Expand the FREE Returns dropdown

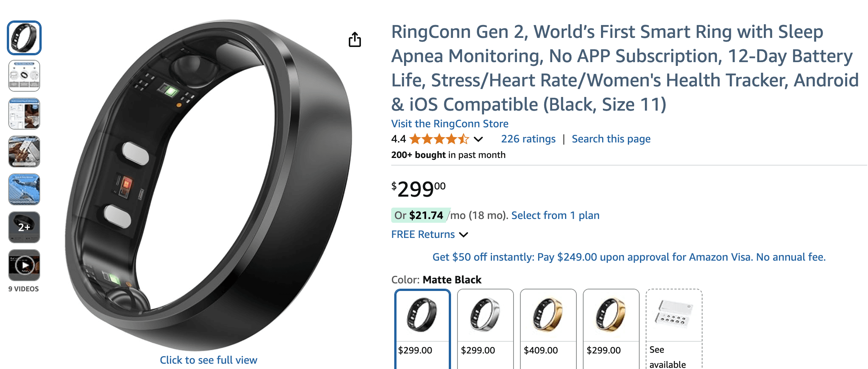point(464,235)
